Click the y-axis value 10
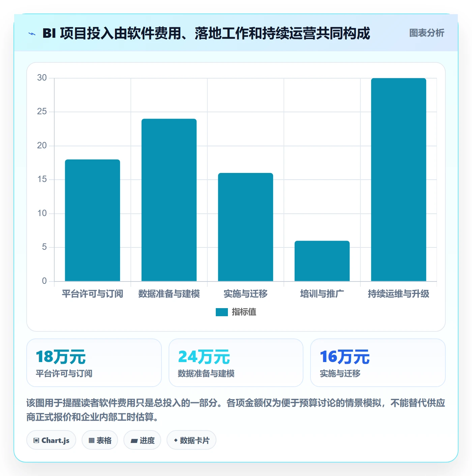 point(42,213)
